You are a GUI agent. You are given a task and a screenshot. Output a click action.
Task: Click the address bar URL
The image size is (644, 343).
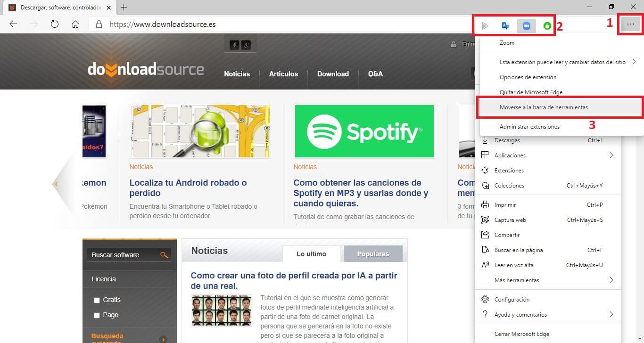coord(163,24)
